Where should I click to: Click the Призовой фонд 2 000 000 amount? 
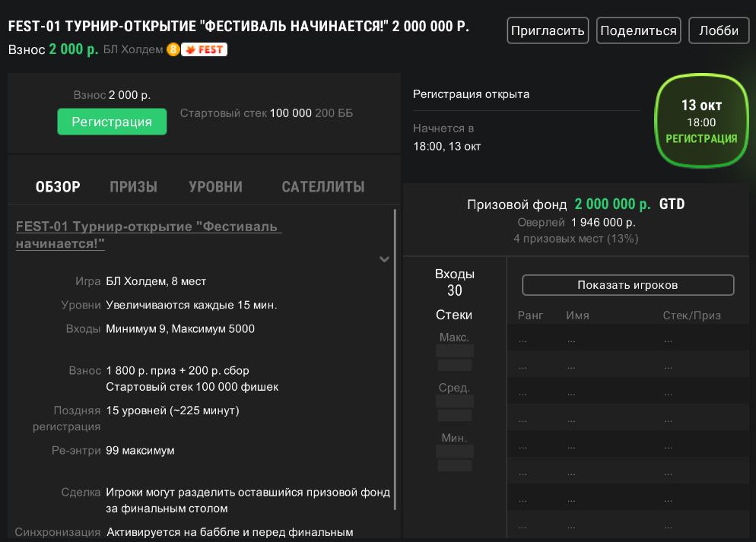(612, 204)
